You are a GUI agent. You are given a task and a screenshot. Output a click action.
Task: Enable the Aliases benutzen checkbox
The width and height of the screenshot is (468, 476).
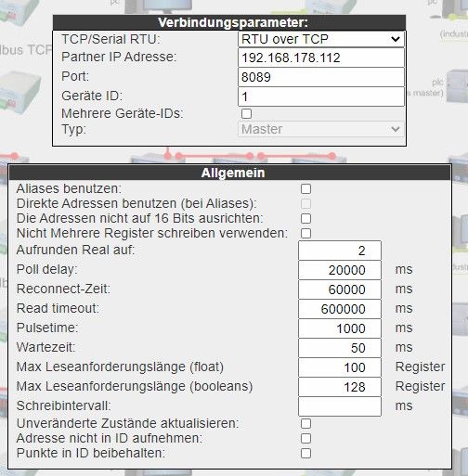coord(305,189)
